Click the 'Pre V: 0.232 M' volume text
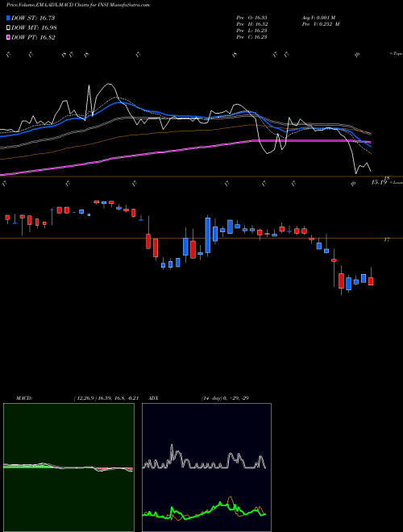The width and height of the screenshot is (403, 532). 321,24
